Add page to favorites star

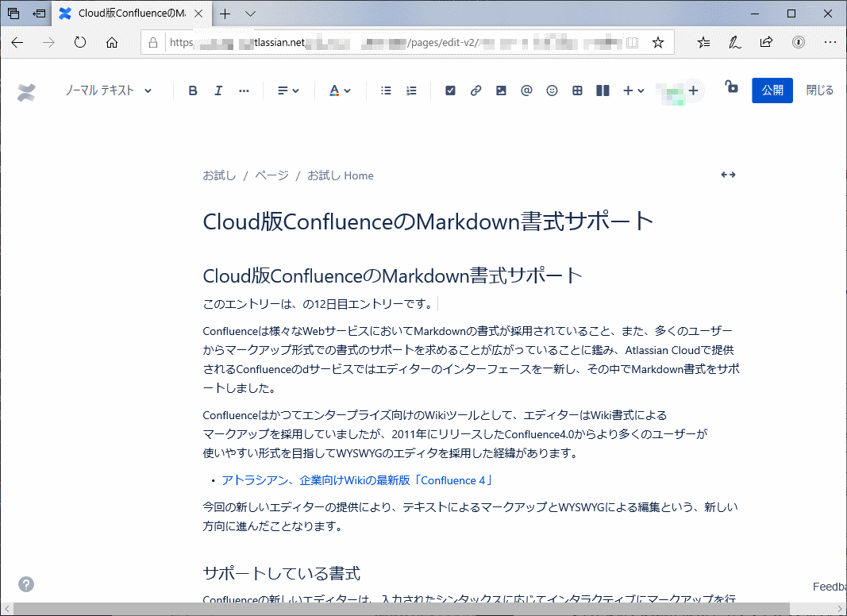pos(657,42)
